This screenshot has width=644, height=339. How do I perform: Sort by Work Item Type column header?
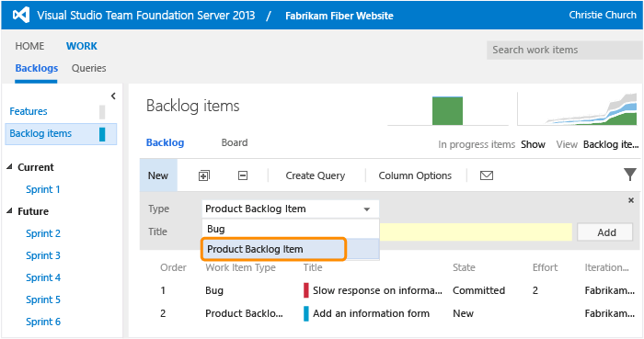coord(240,267)
